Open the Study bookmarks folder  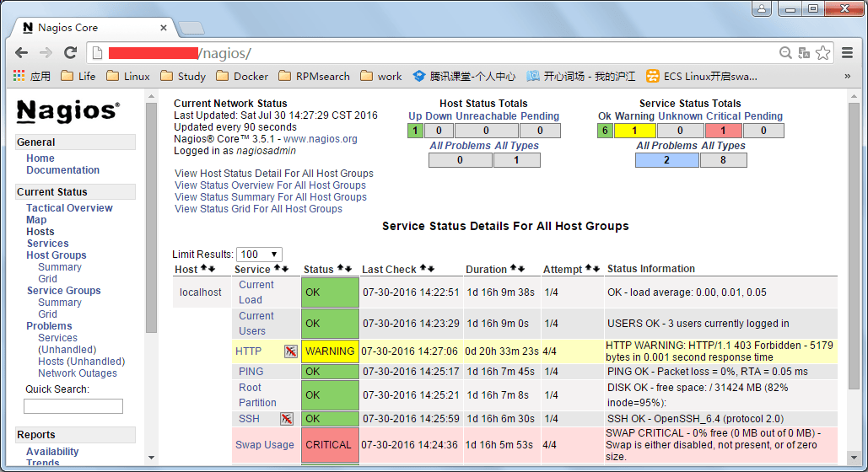(x=183, y=77)
